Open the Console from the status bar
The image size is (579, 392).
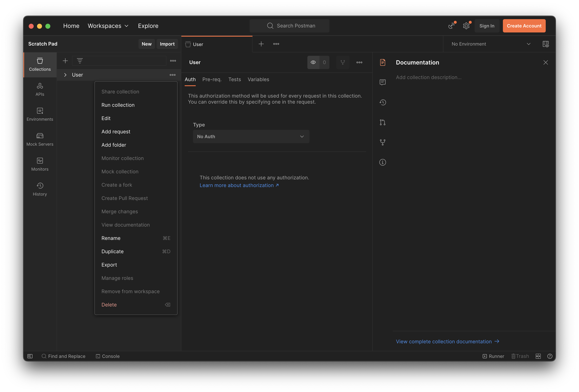[x=108, y=356]
